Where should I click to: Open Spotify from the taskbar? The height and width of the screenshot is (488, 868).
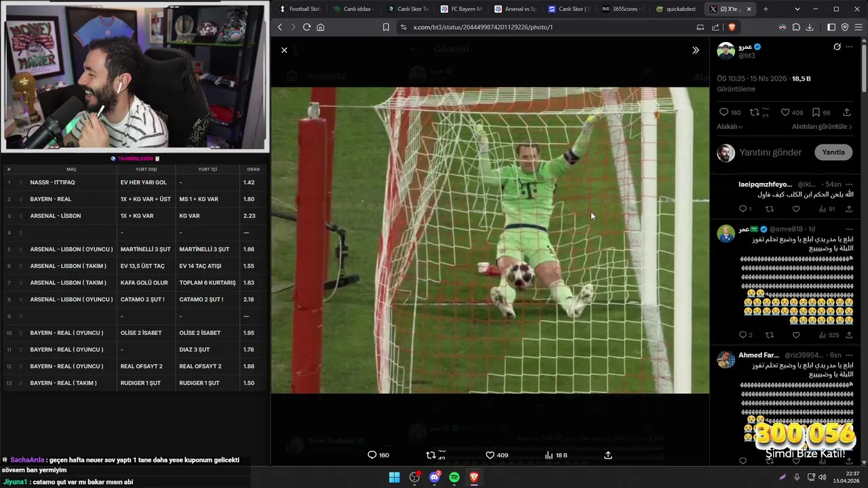pyautogui.click(x=454, y=477)
